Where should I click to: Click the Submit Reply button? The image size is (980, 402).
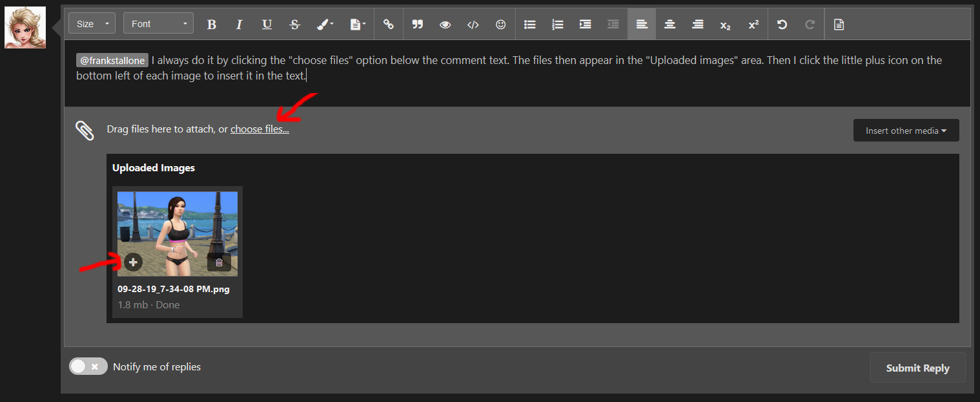click(x=917, y=368)
